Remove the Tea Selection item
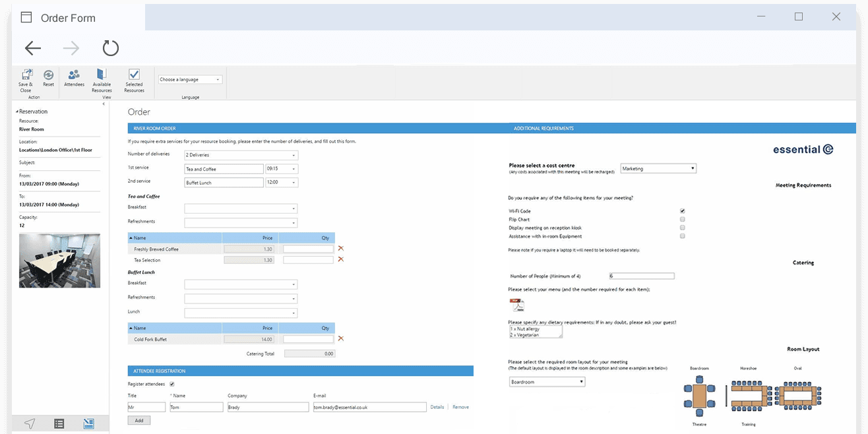The image size is (868, 434). (341, 259)
